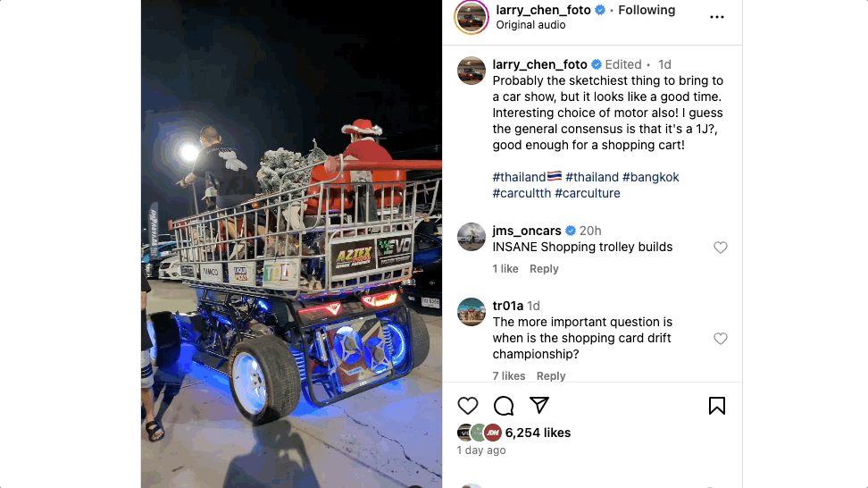Like the tr01a comment heart
The height and width of the screenshot is (488, 868).
pos(720,339)
